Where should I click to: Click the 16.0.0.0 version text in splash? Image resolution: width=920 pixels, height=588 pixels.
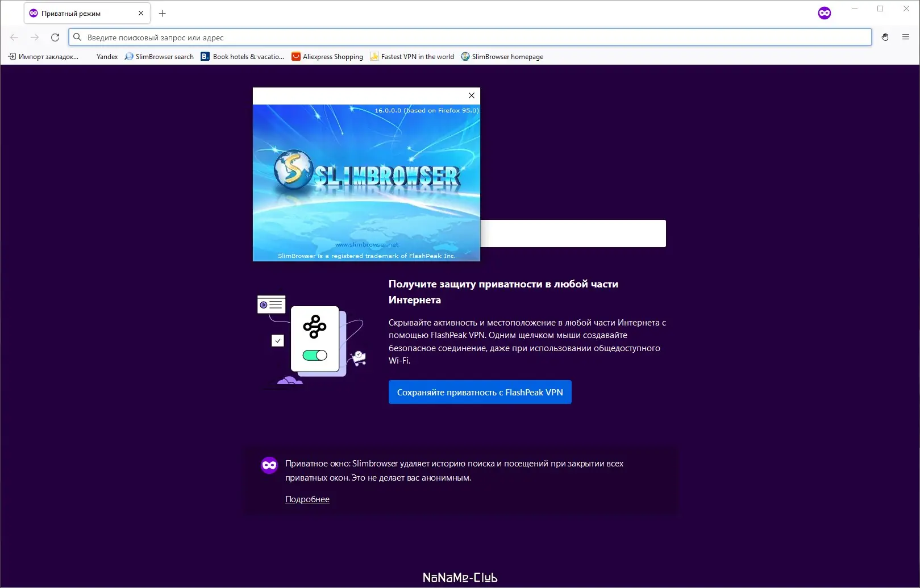[x=427, y=110]
